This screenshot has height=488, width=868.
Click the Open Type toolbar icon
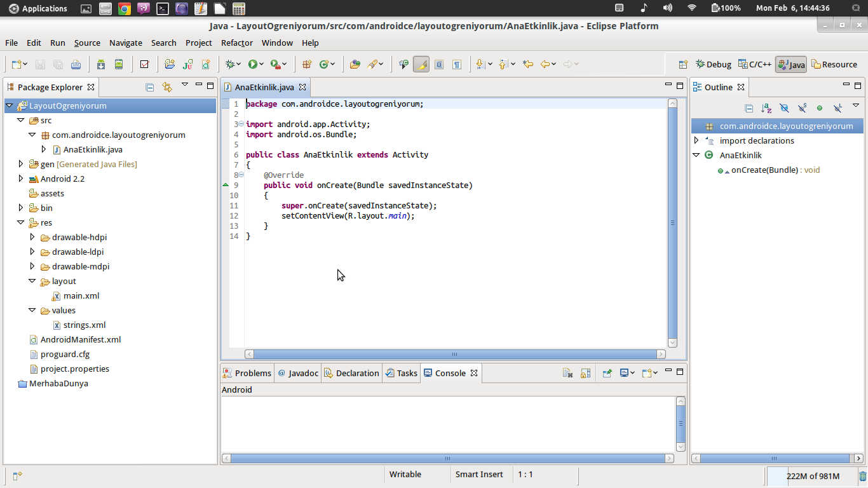point(355,64)
